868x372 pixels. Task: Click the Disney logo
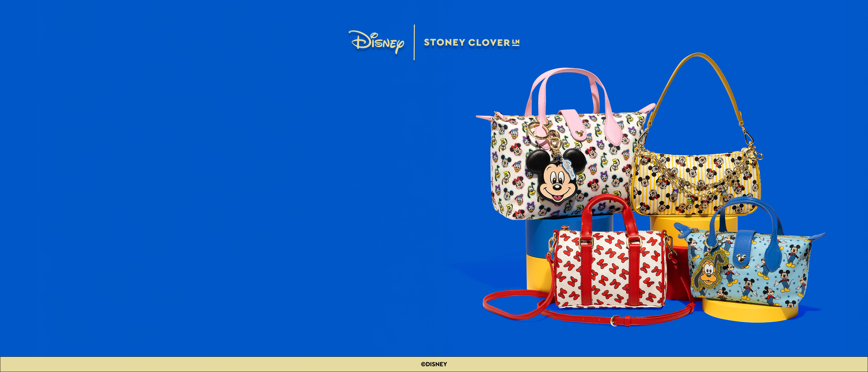tap(376, 42)
